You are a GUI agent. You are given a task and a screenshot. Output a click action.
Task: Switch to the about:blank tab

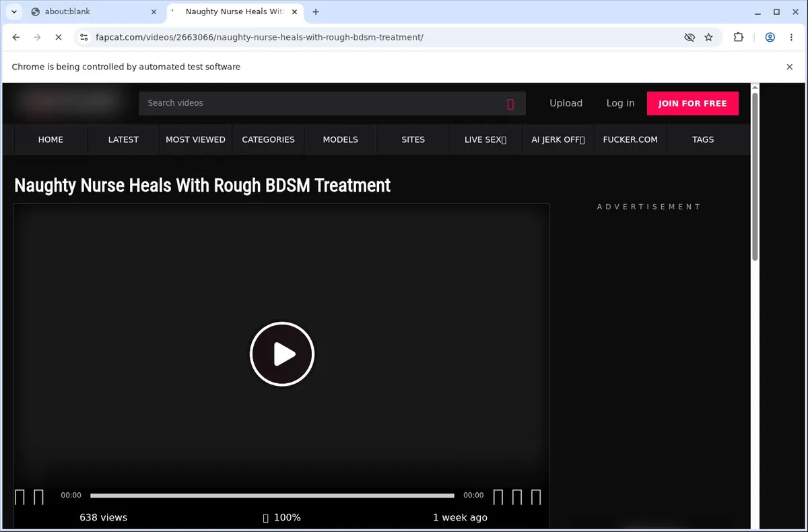pyautogui.click(x=93, y=11)
